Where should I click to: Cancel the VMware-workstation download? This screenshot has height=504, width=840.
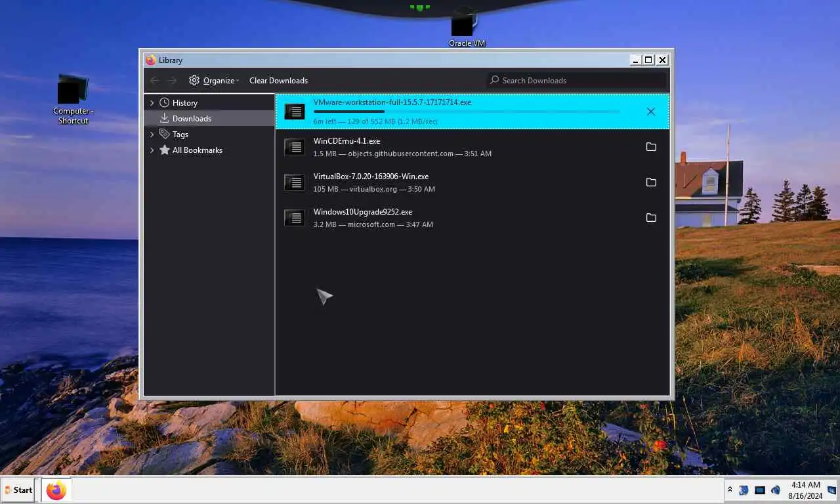(651, 112)
